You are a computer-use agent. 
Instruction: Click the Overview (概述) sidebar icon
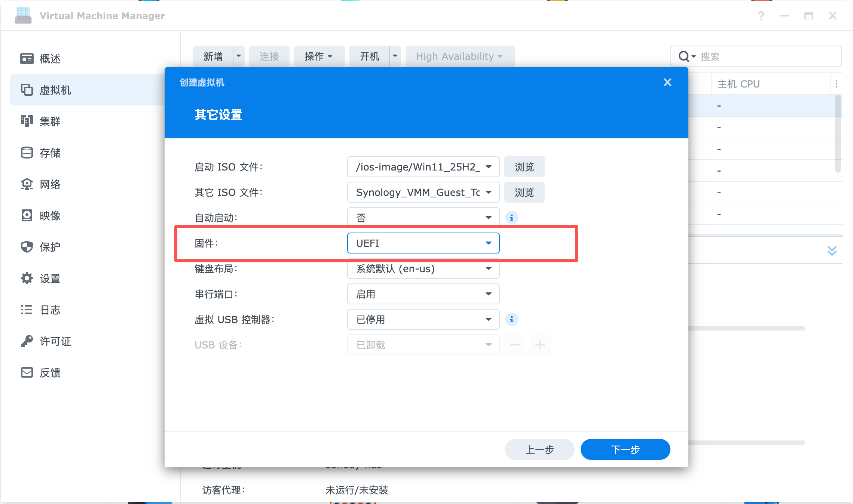coord(27,59)
